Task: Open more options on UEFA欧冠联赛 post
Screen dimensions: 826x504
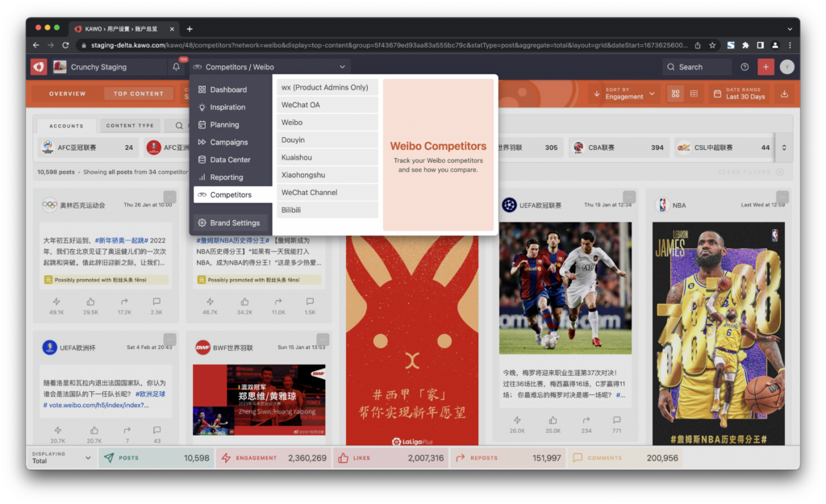Action: click(x=629, y=197)
